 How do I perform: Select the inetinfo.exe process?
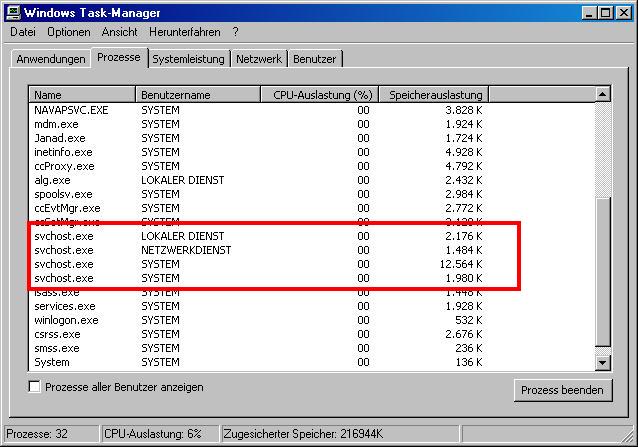(x=259, y=152)
